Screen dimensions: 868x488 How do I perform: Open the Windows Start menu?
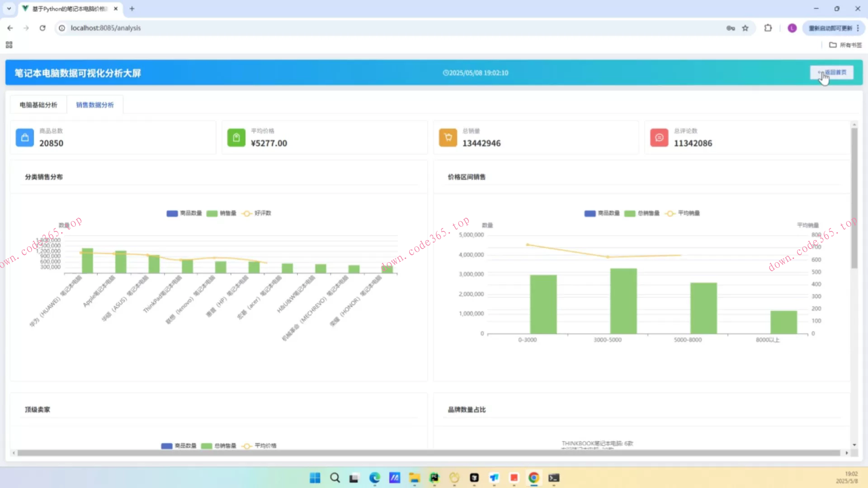pyautogui.click(x=315, y=478)
